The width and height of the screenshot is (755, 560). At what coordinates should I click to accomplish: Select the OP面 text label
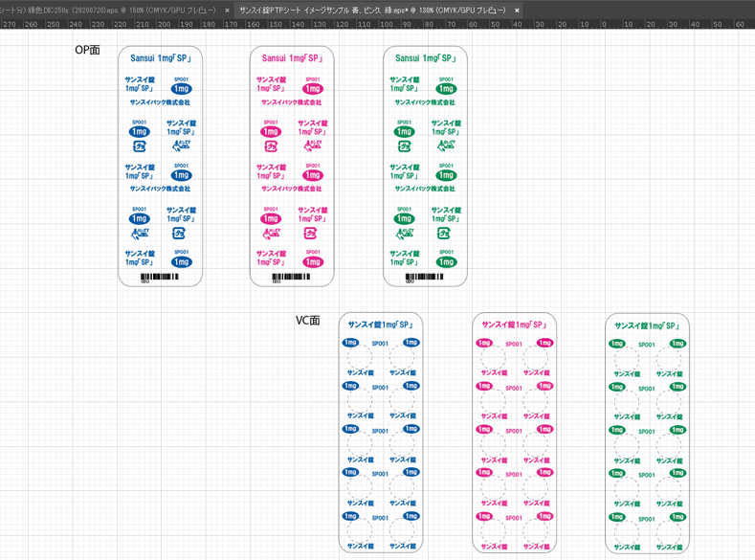pyautogui.click(x=87, y=50)
